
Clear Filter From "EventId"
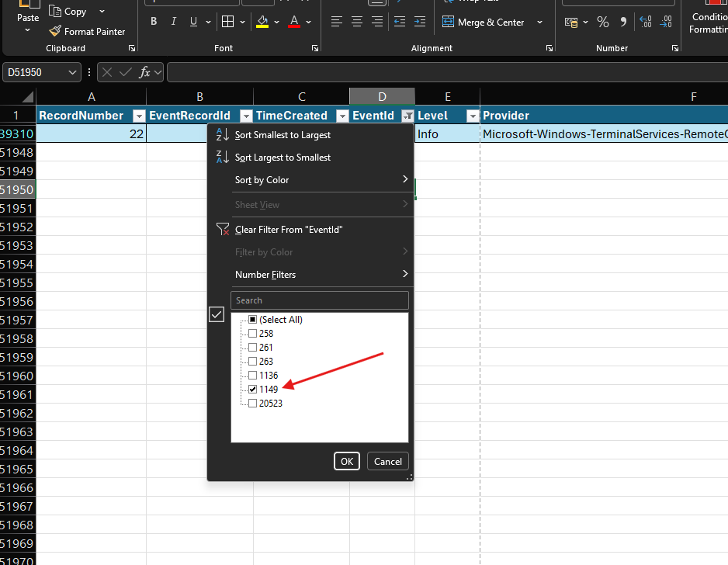pyautogui.click(x=310, y=230)
